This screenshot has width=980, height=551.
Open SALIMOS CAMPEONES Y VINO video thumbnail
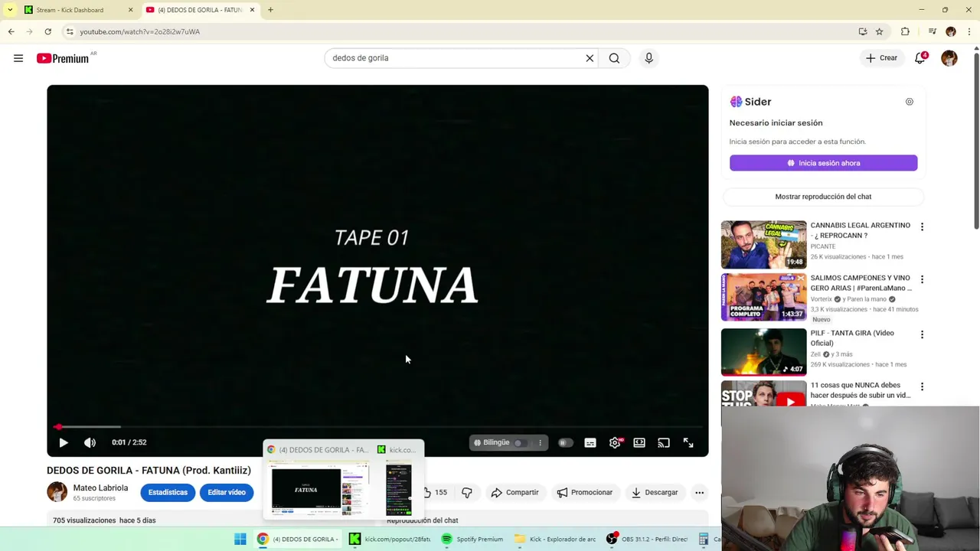(763, 298)
